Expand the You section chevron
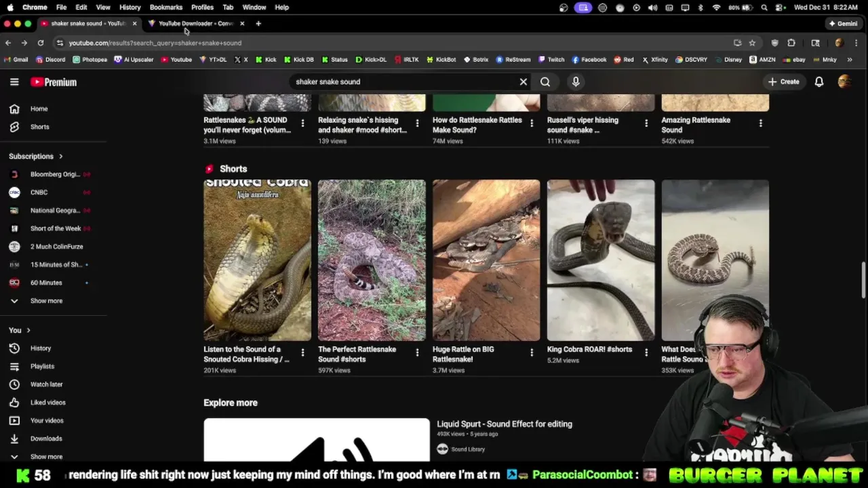Viewport: 868px width, 488px height. pyautogui.click(x=28, y=330)
